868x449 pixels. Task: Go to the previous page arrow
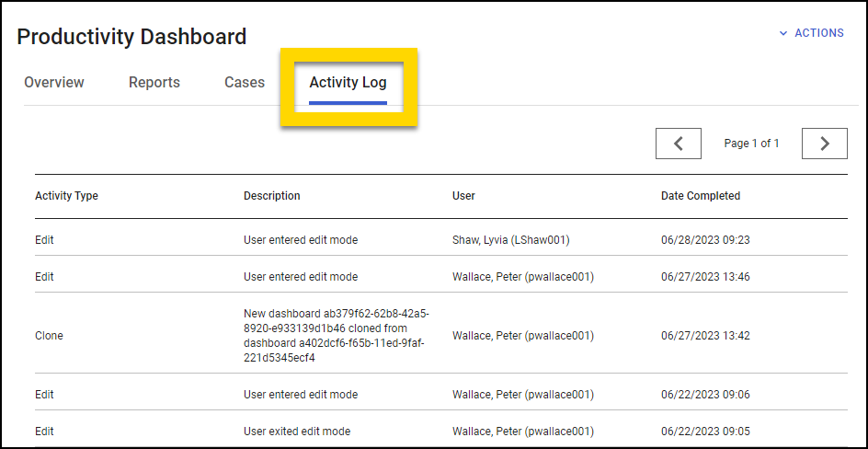(679, 144)
